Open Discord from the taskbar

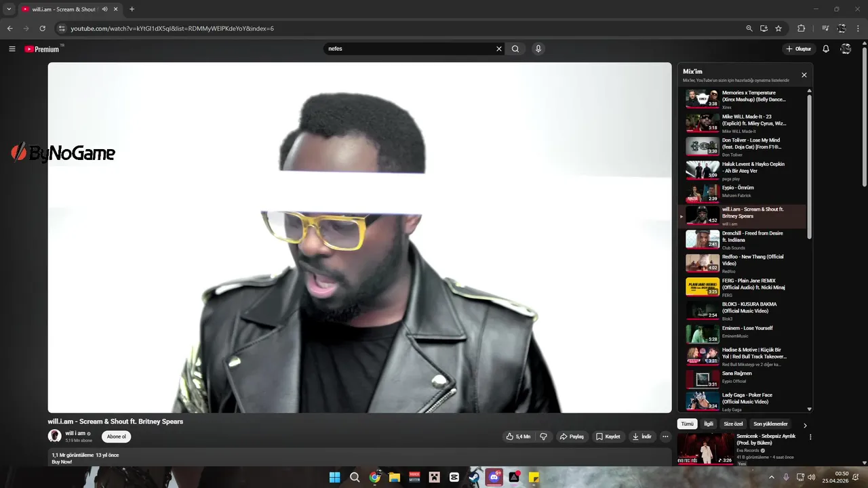(x=494, y=477)
